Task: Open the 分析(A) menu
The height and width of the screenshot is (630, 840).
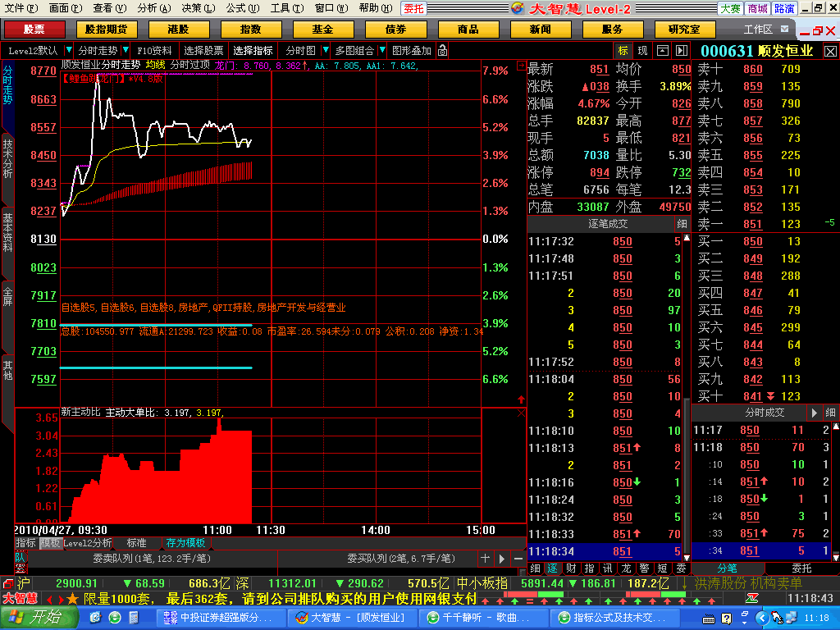Action: 153,8
